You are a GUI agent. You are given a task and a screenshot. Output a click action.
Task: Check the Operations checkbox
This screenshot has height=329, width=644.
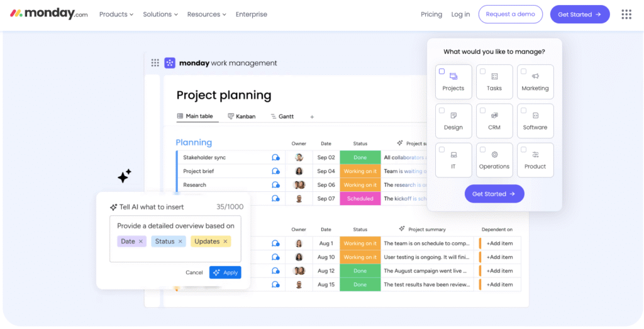click(482, 150)
